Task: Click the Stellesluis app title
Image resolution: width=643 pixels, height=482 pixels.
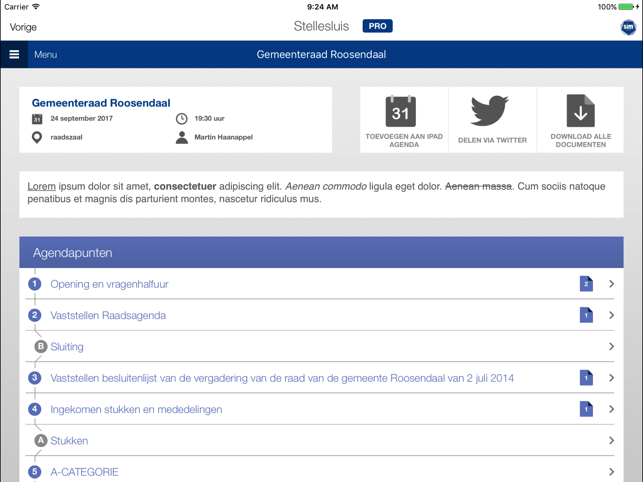Action: [x=321, y=26]
